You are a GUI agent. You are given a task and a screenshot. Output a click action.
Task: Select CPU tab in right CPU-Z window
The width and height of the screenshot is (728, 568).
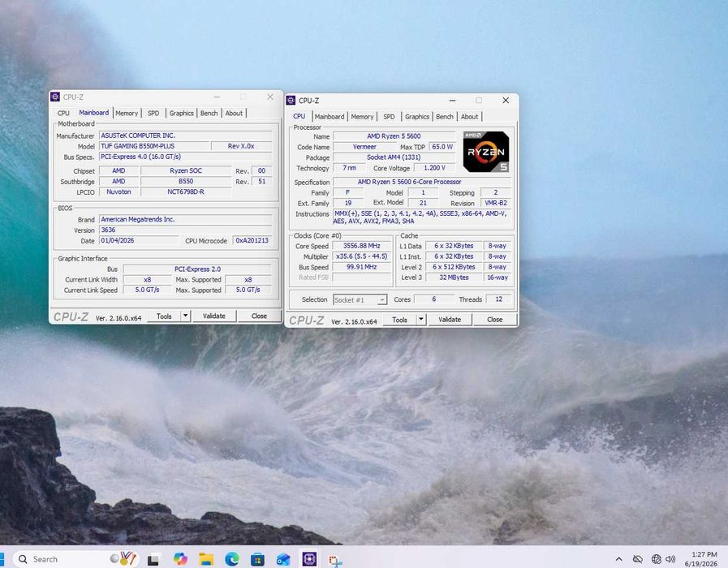[x=299, y=116]
